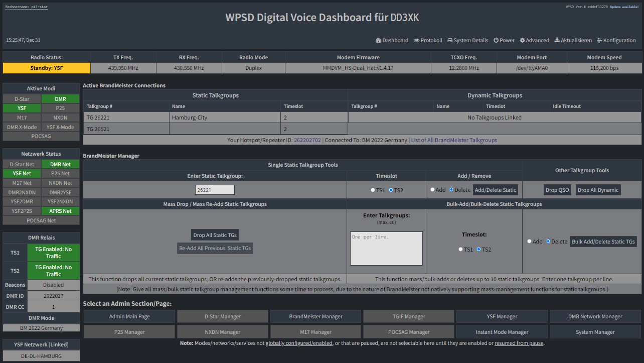The height and width of the screenshot is (363, 644).
Task: Open the Aktualisieren update page
Action: point(573,40)
